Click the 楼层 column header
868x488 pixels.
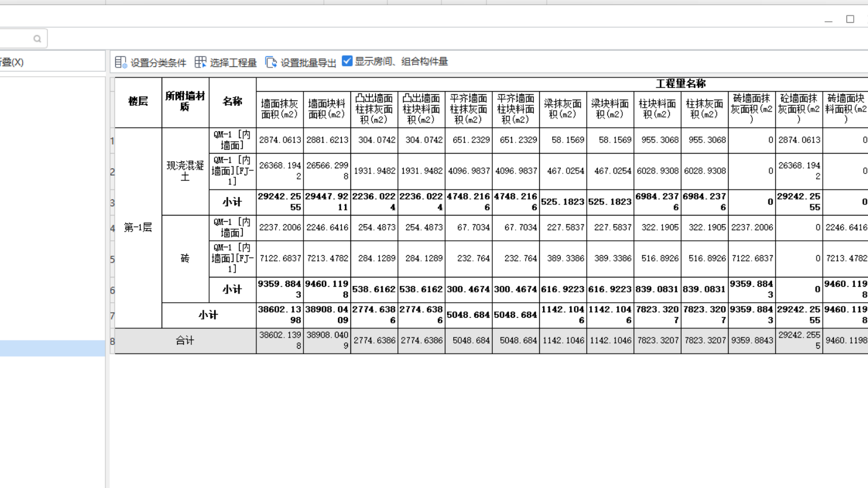138,102
